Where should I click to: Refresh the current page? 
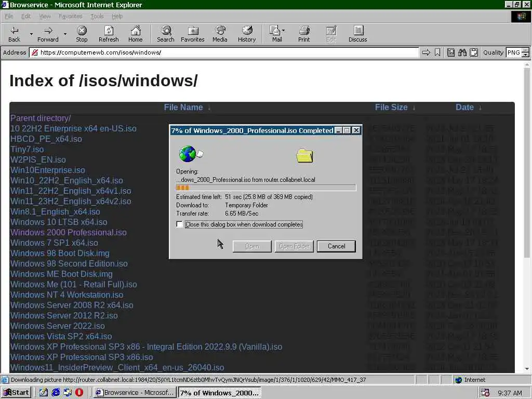pos(109,34)
